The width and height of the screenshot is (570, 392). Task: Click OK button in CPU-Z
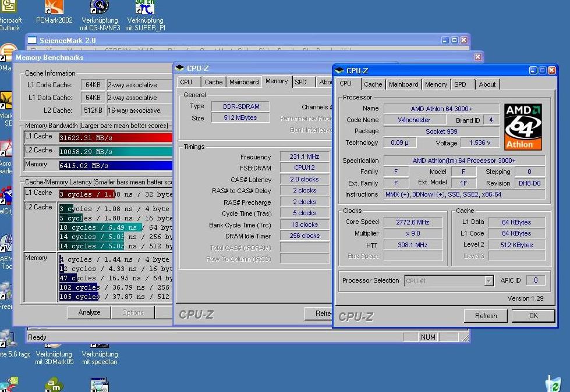(x=533, y=316)
